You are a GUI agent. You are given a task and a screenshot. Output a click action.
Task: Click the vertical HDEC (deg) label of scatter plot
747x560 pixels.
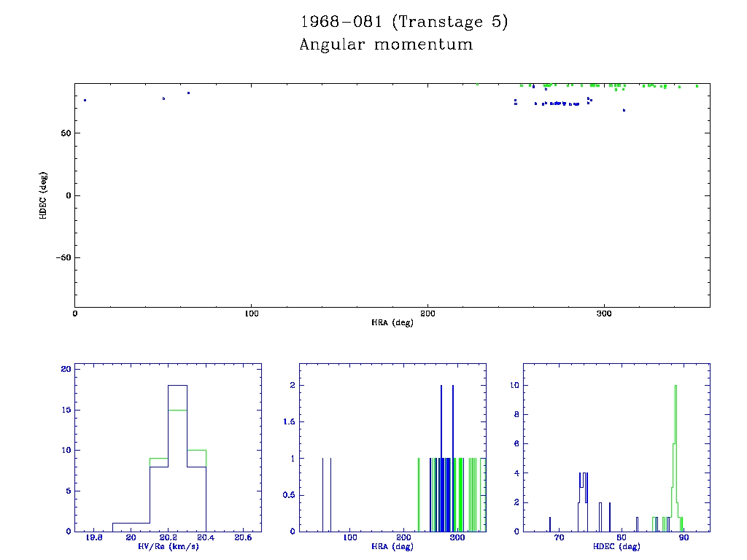[x=44, y=195]
